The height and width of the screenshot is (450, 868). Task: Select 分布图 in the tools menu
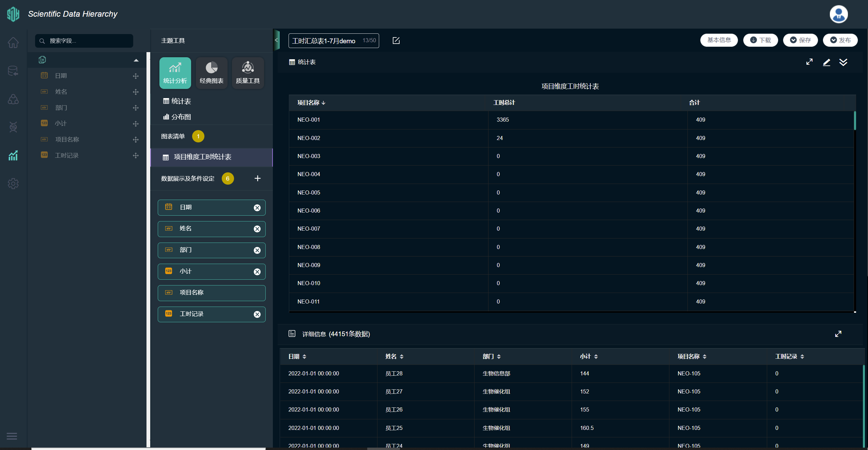(177, 117)
